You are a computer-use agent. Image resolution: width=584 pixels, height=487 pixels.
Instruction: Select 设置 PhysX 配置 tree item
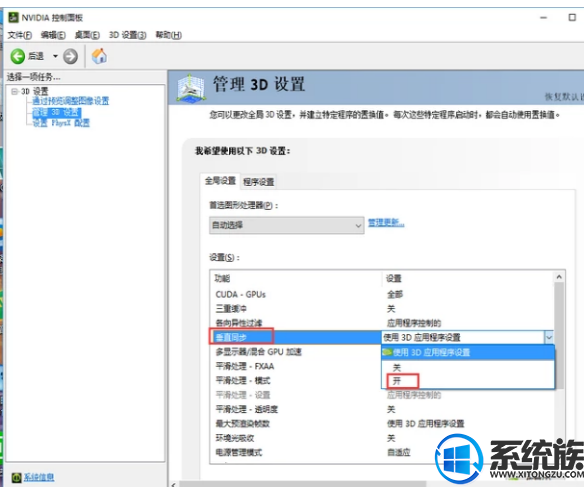[61, 122]
